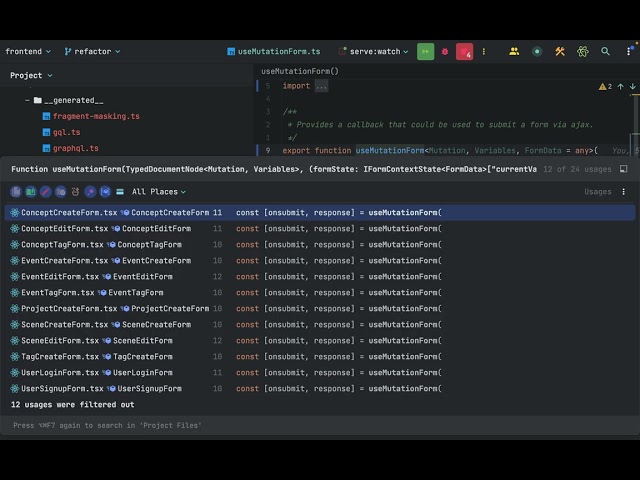Toggle the teal group-lines icon
Screen dimensions: 640x480
point(120,191)
